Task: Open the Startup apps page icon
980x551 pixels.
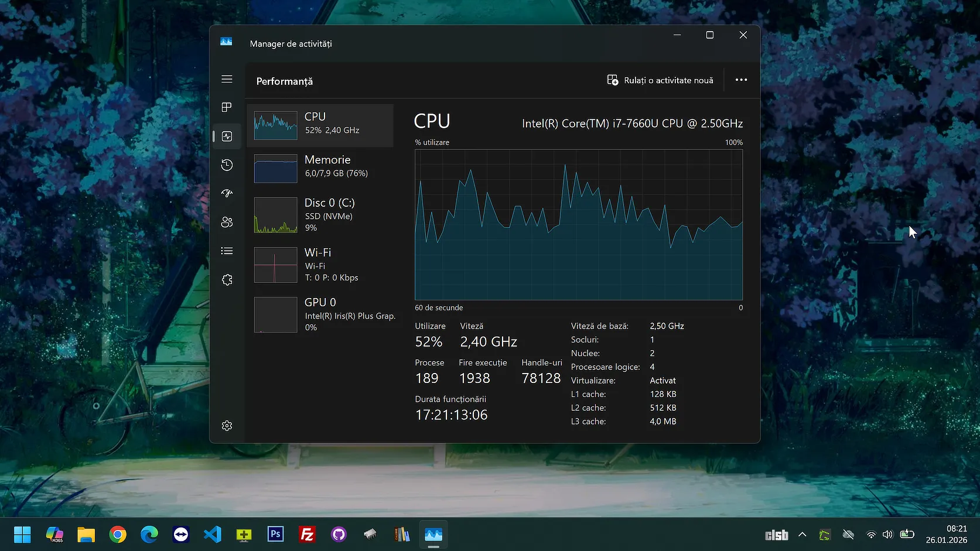Action: point(227,193)
